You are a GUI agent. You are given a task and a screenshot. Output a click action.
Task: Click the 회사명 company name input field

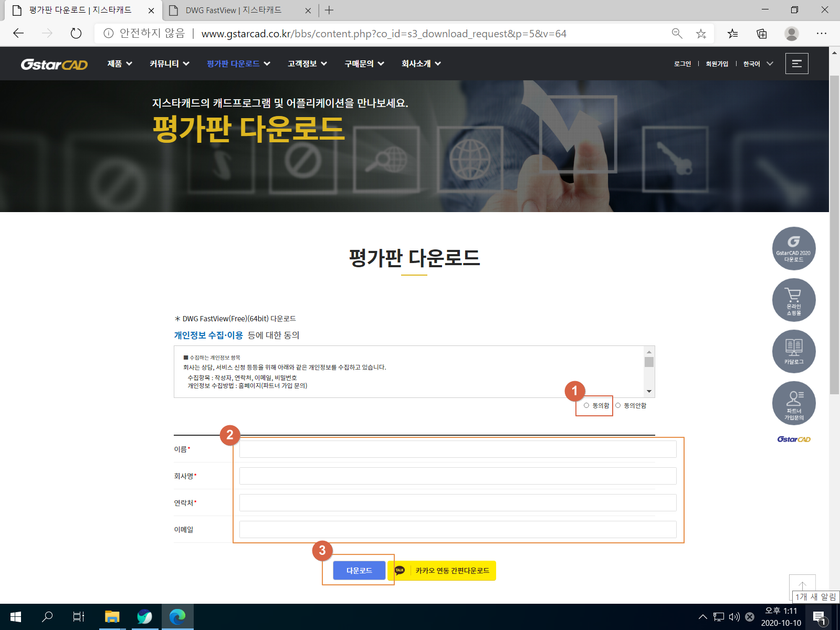pos(458,476)
